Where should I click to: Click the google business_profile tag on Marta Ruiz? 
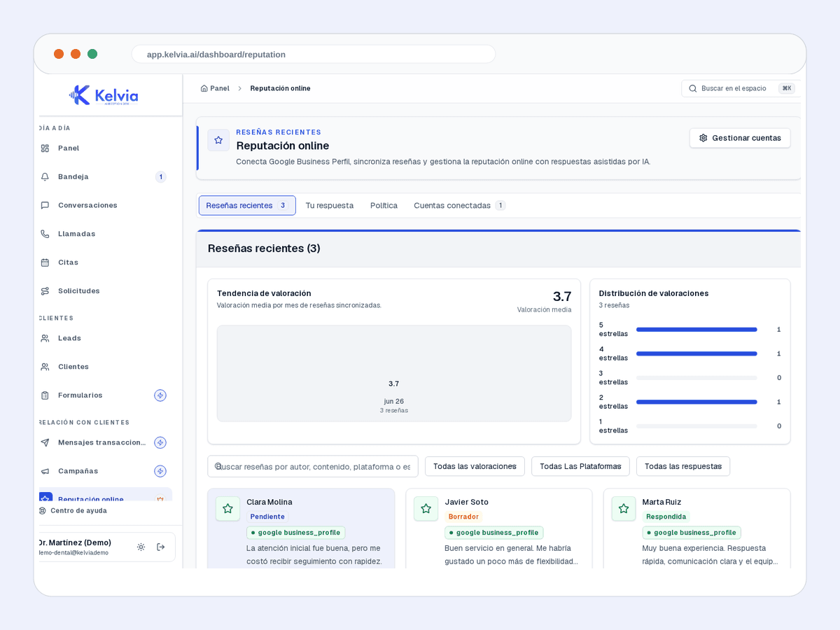pos(692,533)
